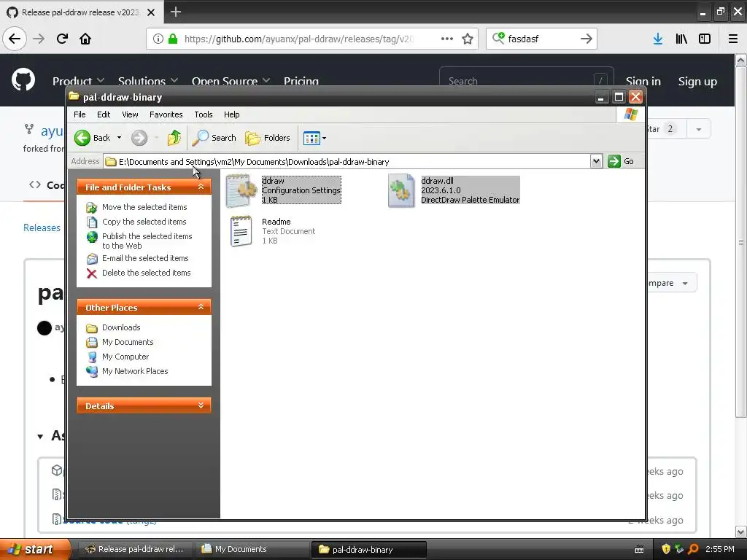Screen dimensions: 747x560
Task: Open the page actions three-dot menu
Action: (x=447, y=39)
